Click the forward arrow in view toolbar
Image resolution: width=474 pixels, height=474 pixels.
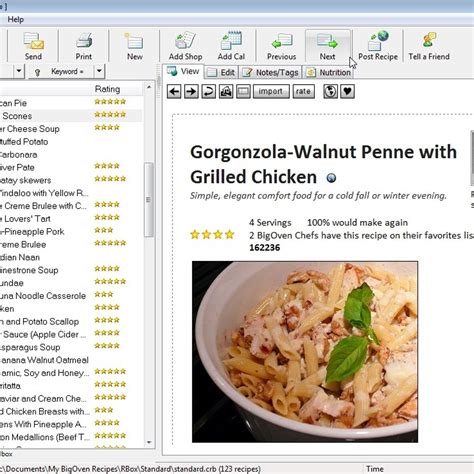point(191,91)
